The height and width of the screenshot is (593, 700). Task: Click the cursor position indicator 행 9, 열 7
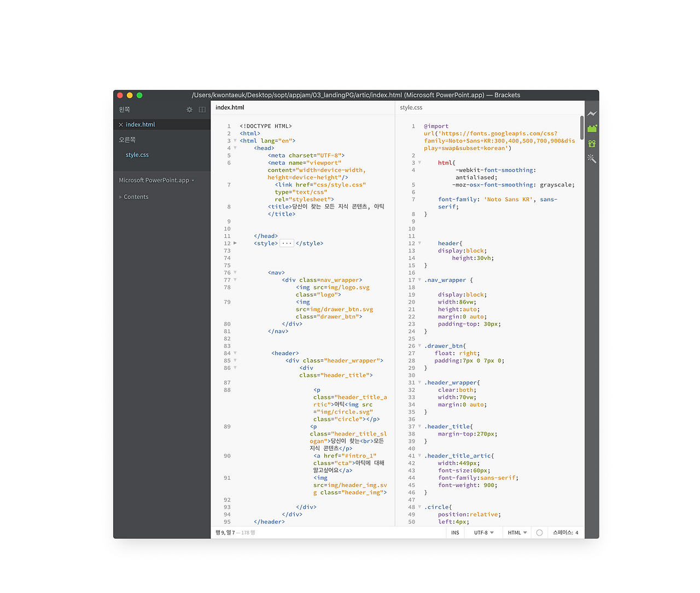tap(225, 533)
